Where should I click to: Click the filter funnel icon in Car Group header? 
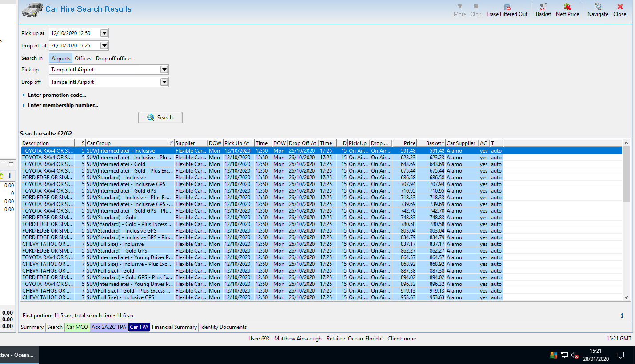click(x=170, y=143)
